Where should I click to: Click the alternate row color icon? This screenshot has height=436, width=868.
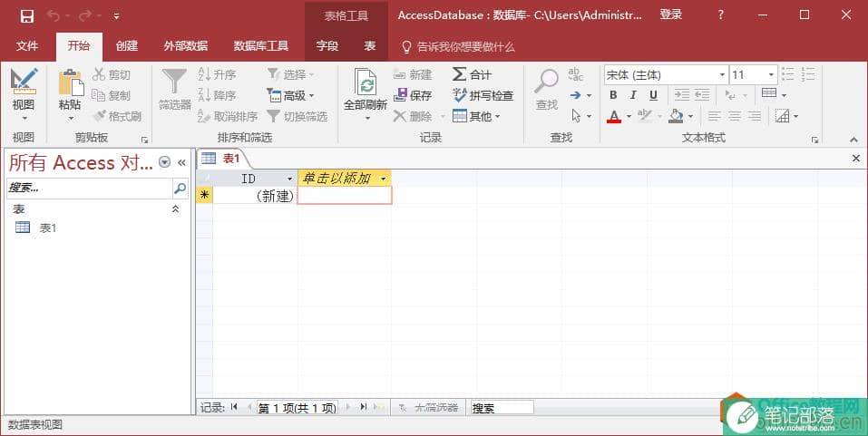point(782,116)
